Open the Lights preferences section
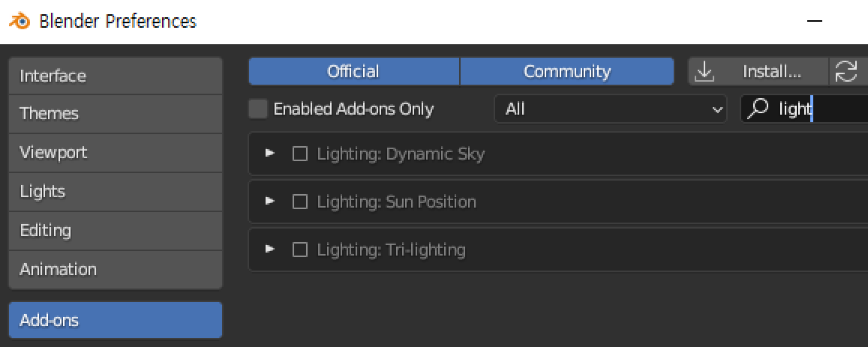The image size is (868, 347). click(x=115, y=191)
